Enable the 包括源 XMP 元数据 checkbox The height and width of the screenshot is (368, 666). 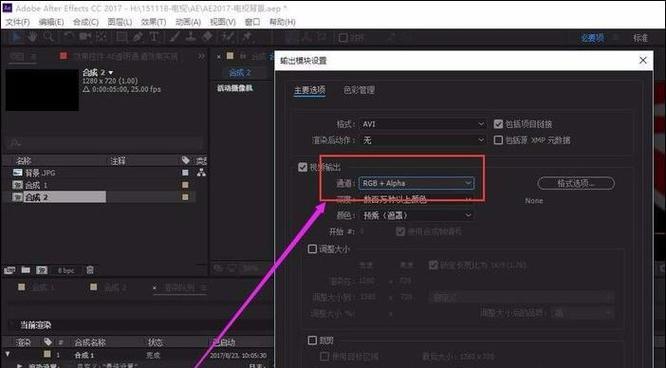tap(498, 140)
